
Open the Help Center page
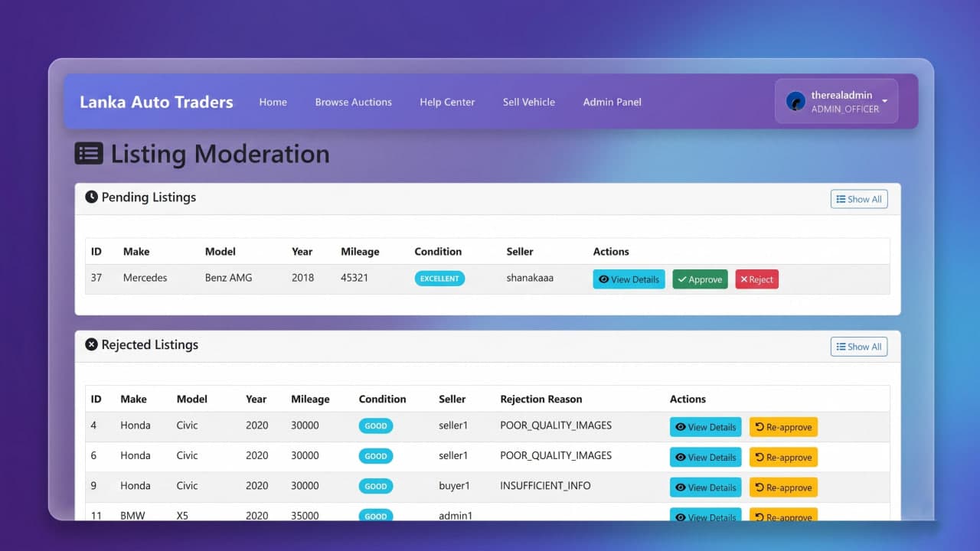point(447,102)
